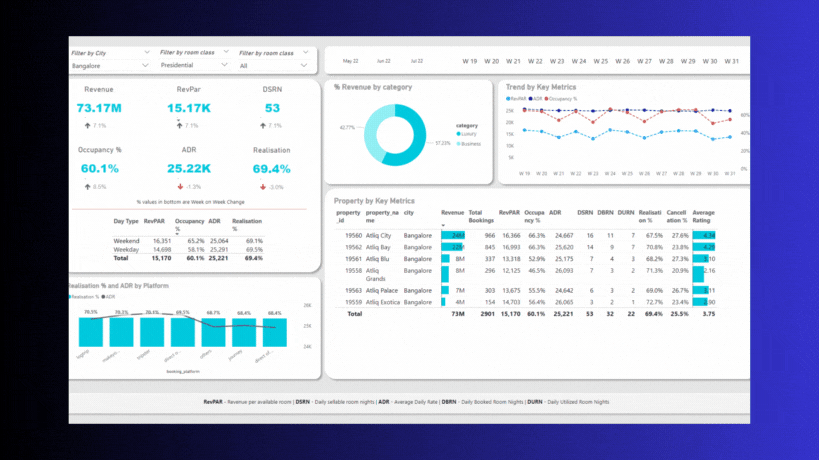Image resolution: width=819 pixels, height=460 pixels.
Task: Click the Luxury legend marker in donut chart
Action: click(458, 133)
